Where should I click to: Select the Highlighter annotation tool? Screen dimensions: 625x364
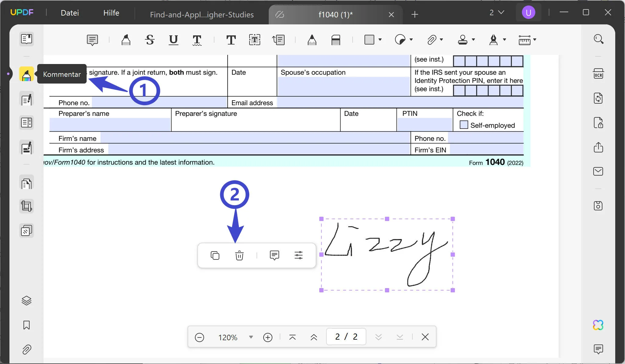pos(126,40)
